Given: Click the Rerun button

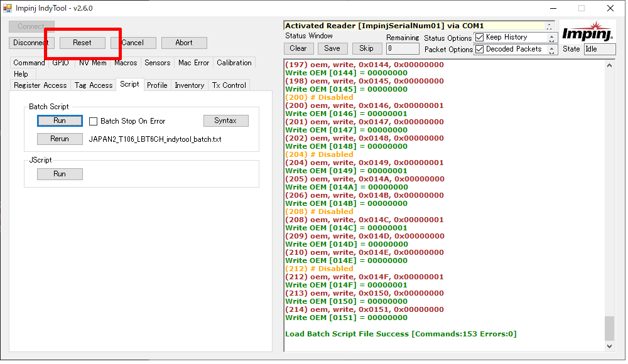Looking at the screenshot, I should pos(60,139).
